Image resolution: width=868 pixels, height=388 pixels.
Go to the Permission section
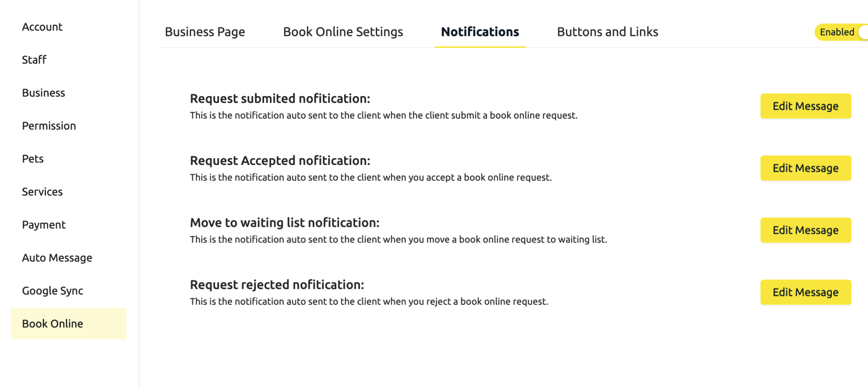[49, 126]
